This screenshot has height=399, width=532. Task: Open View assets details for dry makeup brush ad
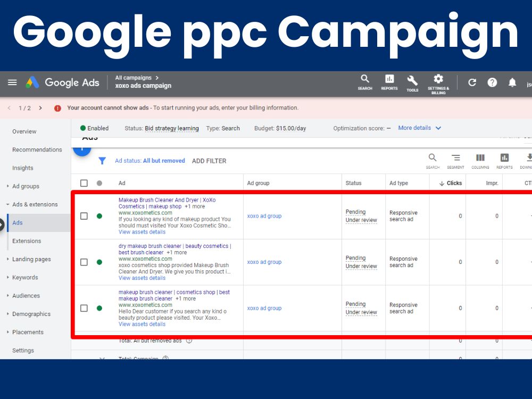[142, 278]
